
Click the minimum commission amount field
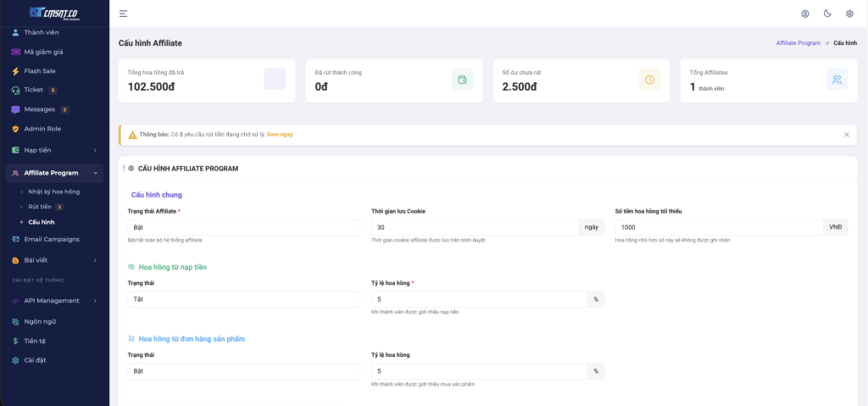point(718,227)
